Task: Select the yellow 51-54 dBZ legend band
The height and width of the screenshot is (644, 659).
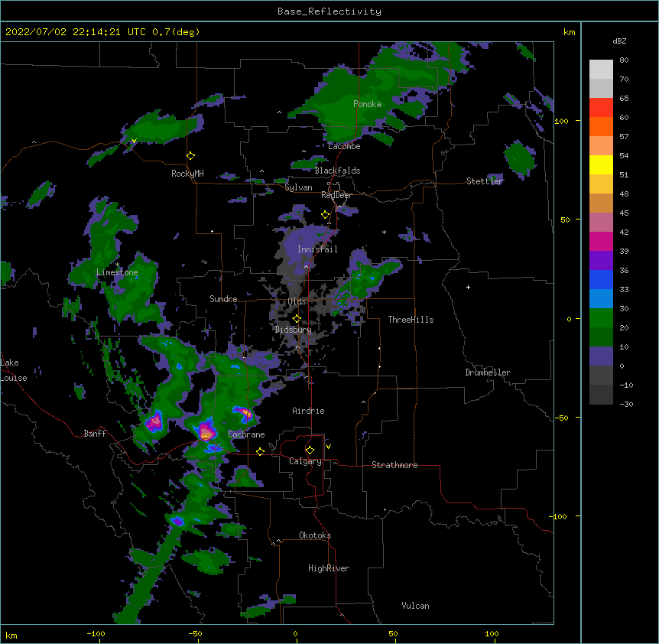Action: tap(601, 164)
